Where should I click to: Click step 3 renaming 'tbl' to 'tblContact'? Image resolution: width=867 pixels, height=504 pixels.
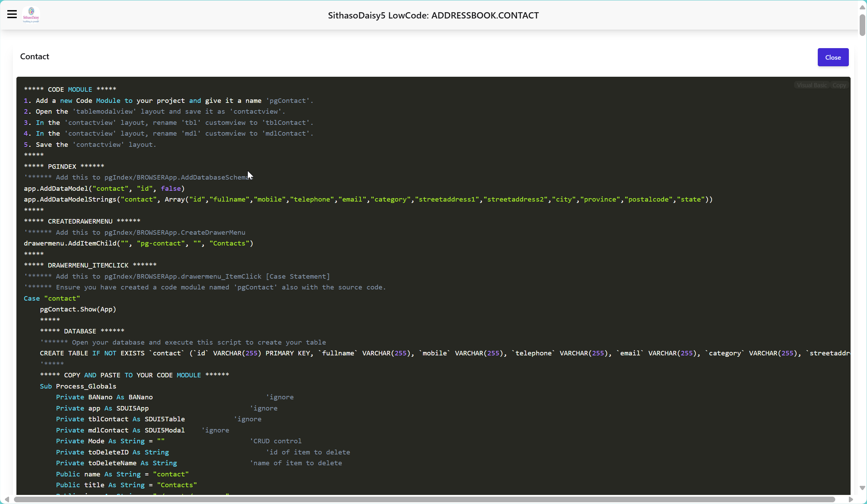(x=169, y=122)
